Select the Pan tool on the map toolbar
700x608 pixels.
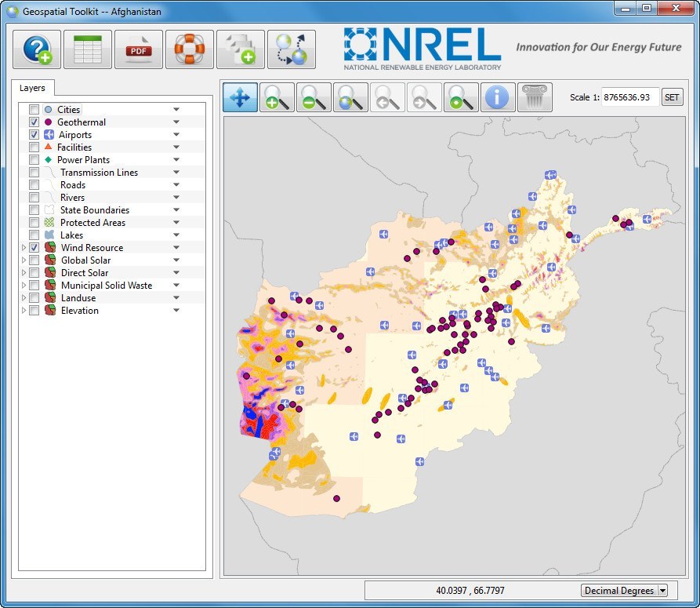240,97
